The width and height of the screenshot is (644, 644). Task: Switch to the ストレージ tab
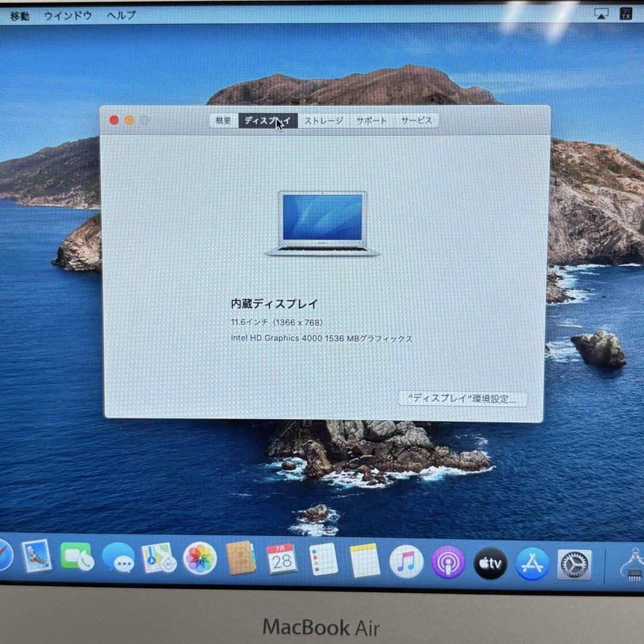click(324, 120)
